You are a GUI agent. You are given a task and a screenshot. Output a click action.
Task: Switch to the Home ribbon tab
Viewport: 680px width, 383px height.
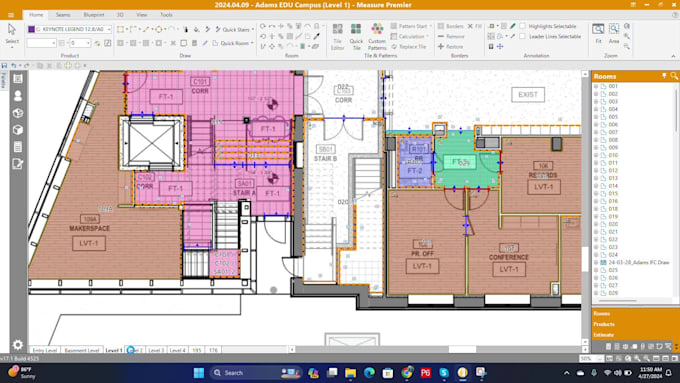[x=36, y=15]
